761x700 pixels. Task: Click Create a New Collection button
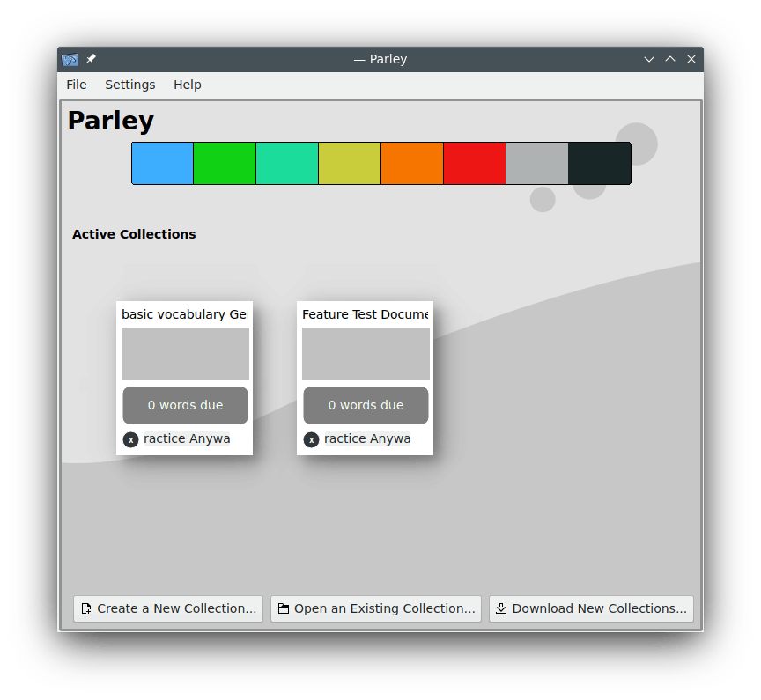(x=168, y=608)
